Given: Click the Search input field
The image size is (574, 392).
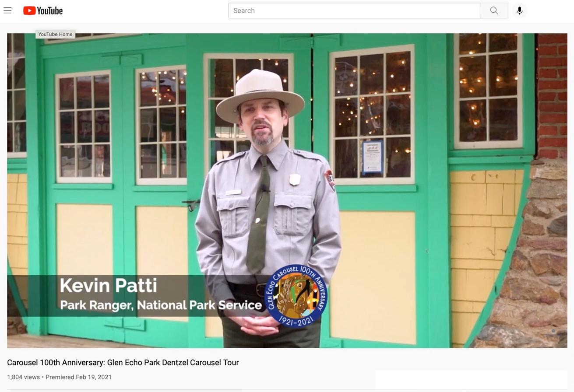Looking at the screenshot, I should point(354,10).
